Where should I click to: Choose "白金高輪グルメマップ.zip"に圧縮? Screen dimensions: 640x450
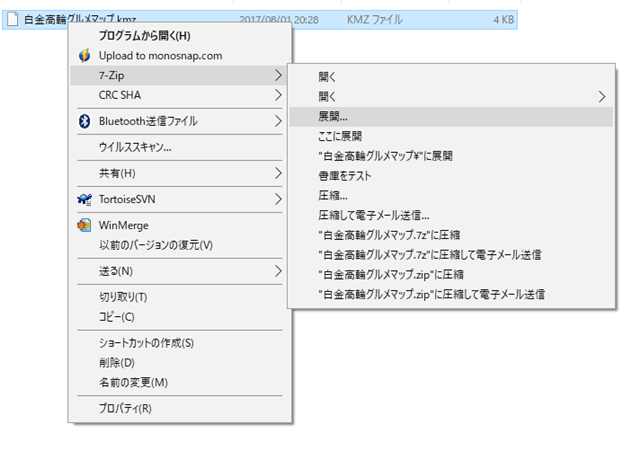pos(451,274)
